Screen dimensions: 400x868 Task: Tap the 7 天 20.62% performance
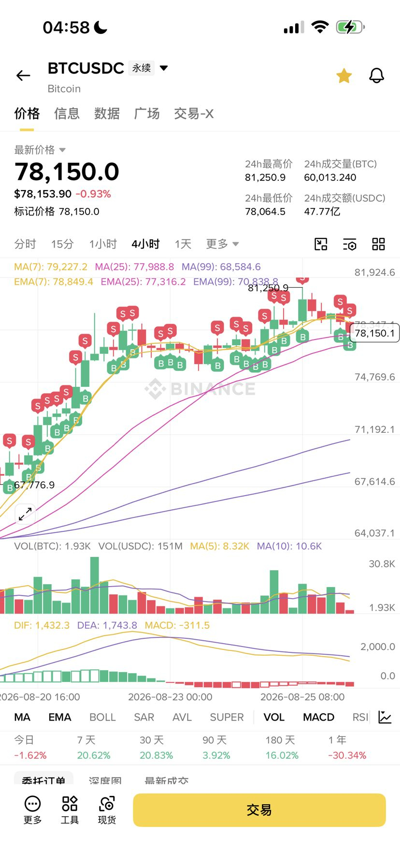point(94,748)
